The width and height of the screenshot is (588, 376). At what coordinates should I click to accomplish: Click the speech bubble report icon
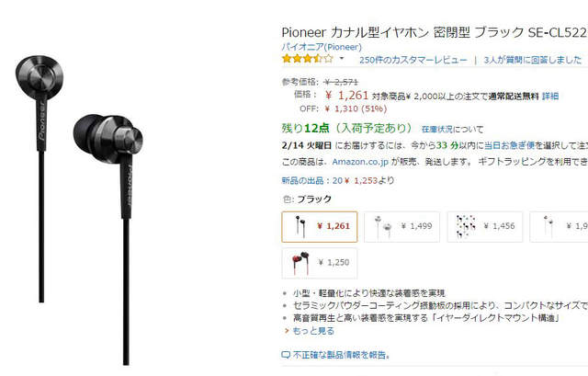point(286,355)
